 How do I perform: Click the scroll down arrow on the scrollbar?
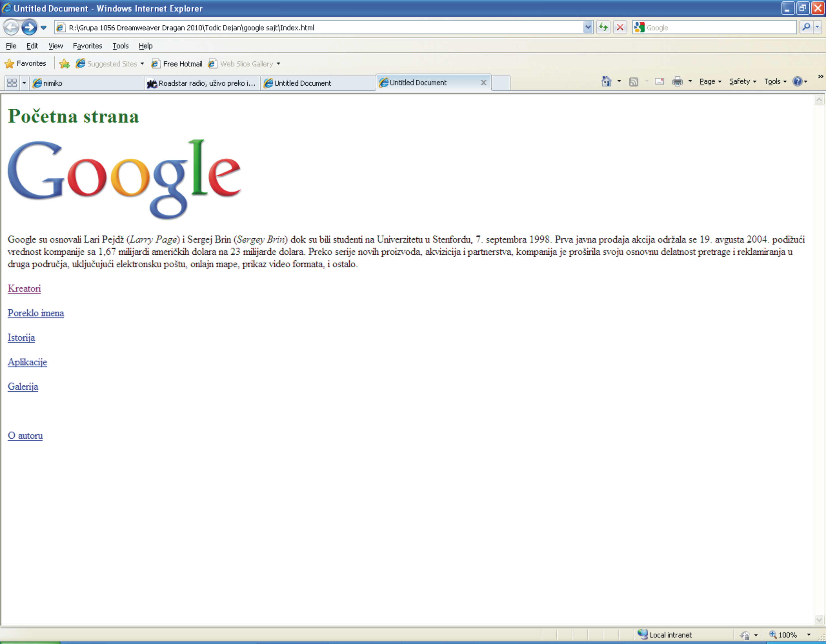click(819, 619)
